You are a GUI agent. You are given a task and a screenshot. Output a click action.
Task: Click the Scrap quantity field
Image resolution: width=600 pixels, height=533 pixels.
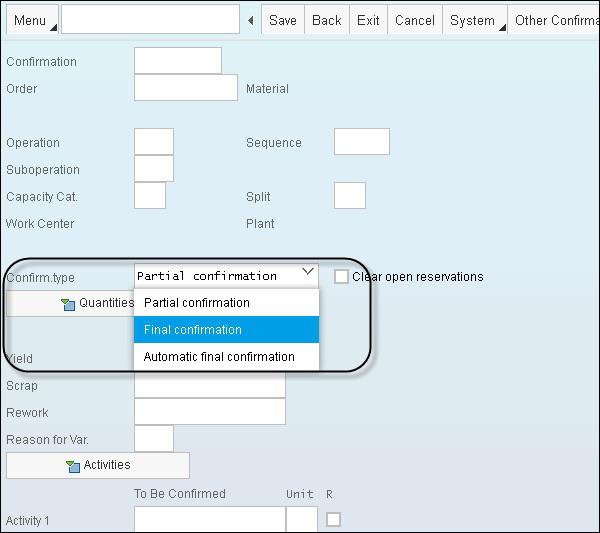tap(210, 385)
